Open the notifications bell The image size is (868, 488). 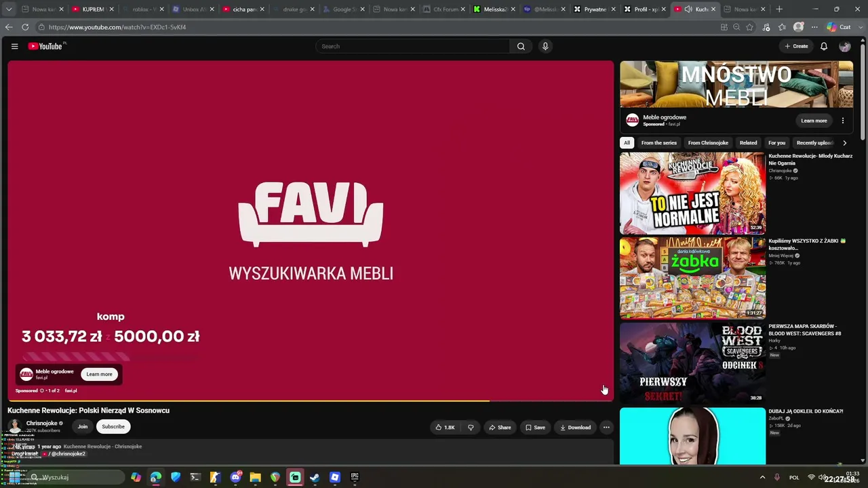(824, 46)
